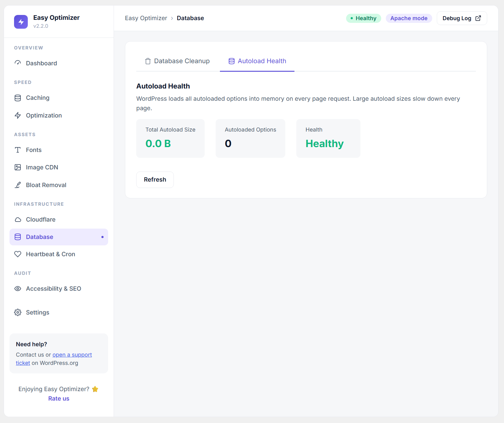Open the Optimization menu item
504x423 pixels.
tap(59, 115)
